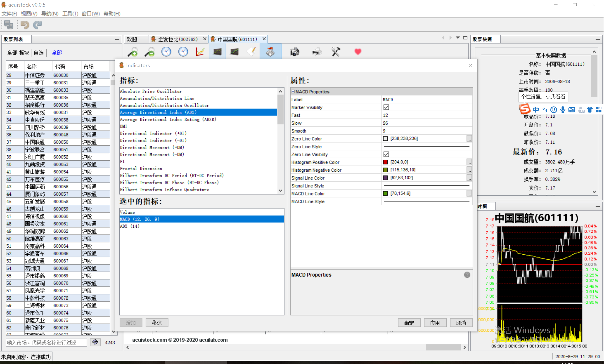604x364 pixels.
Task: Open the wrench and hammer settings icon
Action: pyautogui.click(x=336, y=52)
